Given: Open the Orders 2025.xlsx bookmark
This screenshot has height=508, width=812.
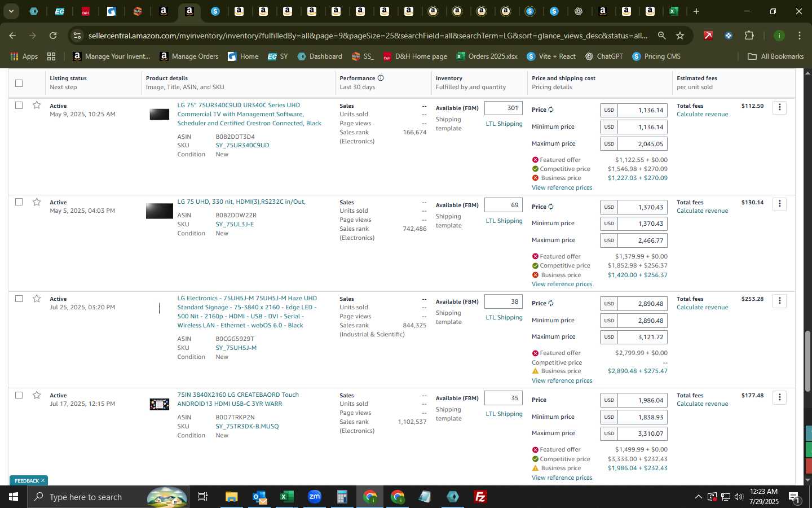Looking at the screenshot, I should tap(487, 56).
